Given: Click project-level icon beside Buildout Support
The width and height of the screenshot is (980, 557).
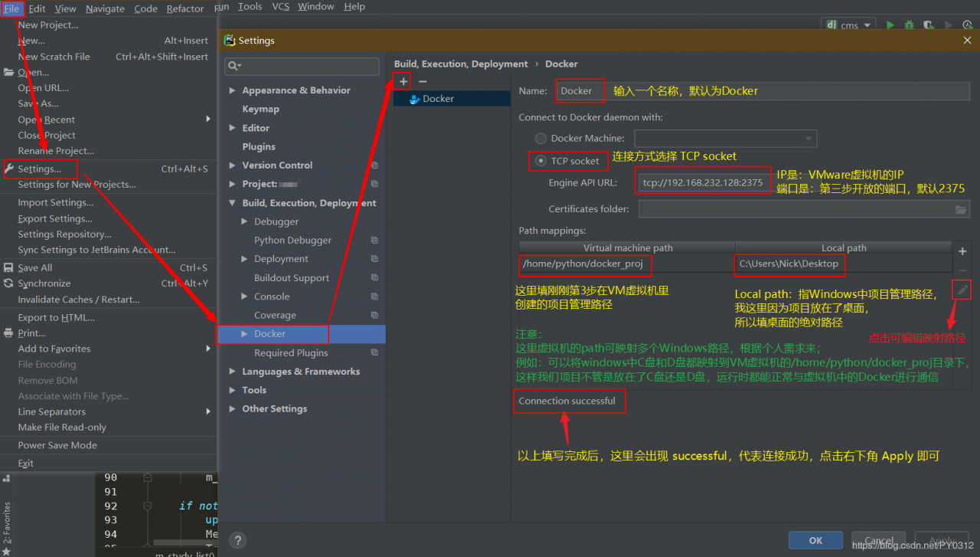Looking at the screenshot, I should 374,278.
